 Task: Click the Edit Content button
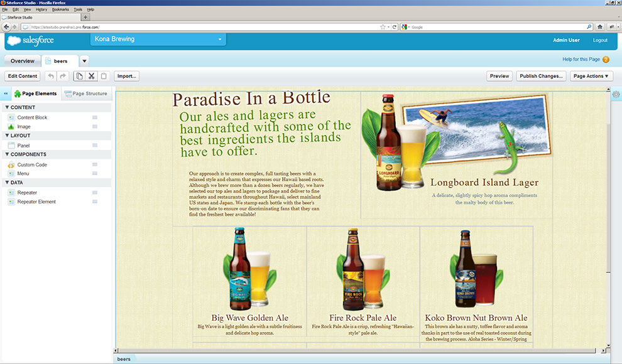22,76
